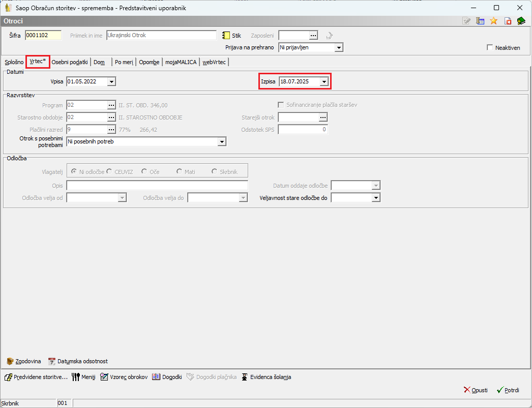
Task: Switch to the Po meri tab
Action: pos(124,62)
